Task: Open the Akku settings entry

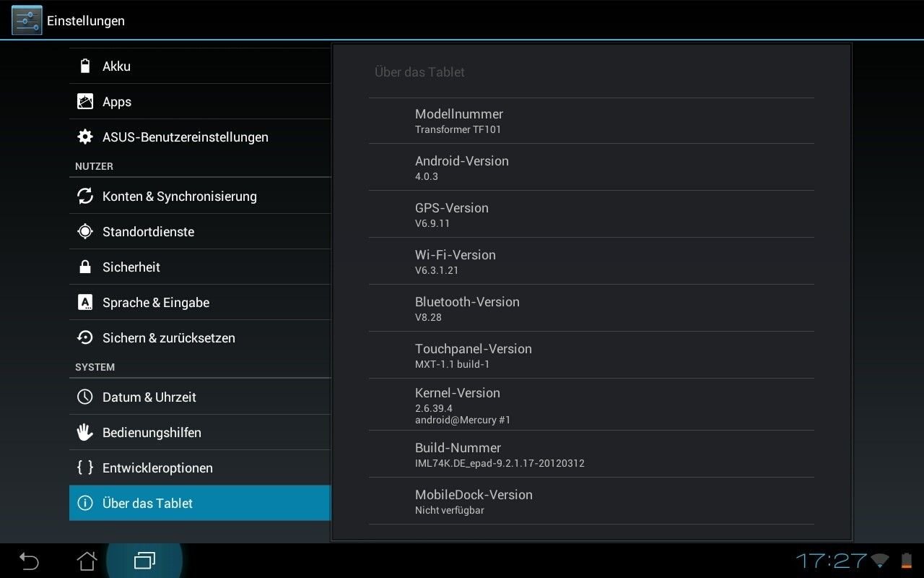Action: click(200, 66)
